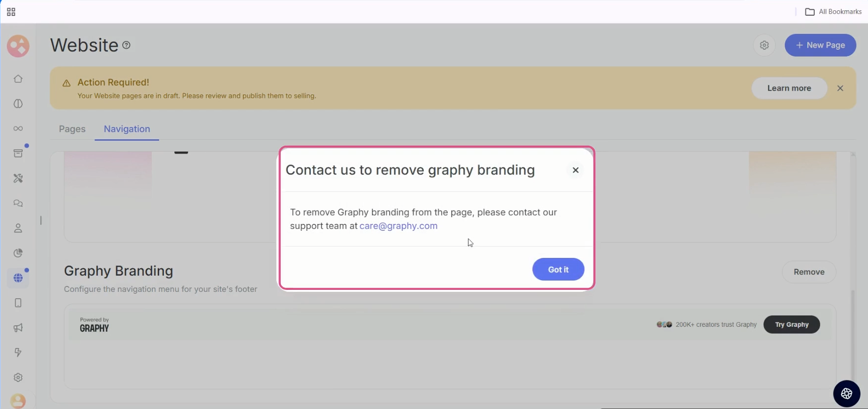The image size is (868, 409).
Task: Close the remove branding dialog
Action: click(575, 170)
